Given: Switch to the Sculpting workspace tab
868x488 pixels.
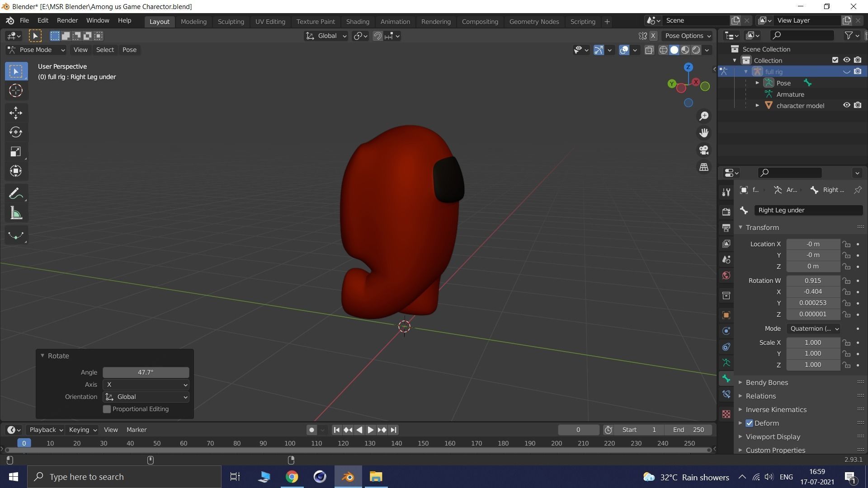Looking at the screenshot, I should pos(231,22).
